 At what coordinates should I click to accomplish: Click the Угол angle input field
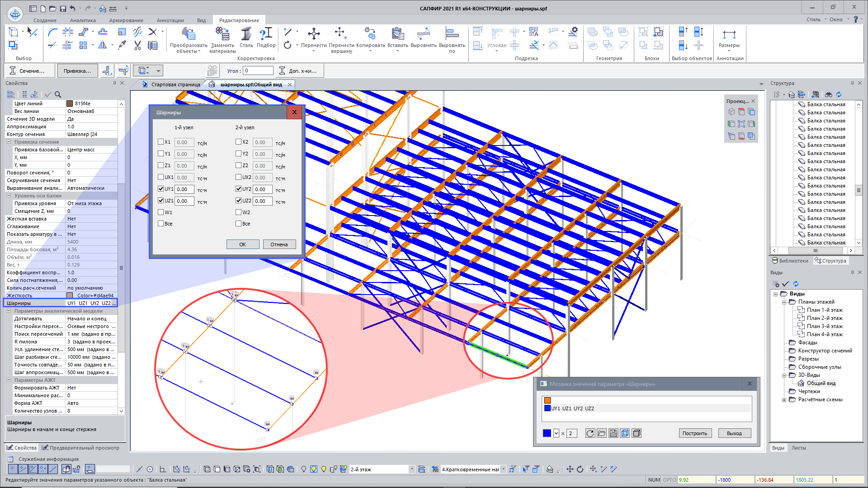coord(258,71)
